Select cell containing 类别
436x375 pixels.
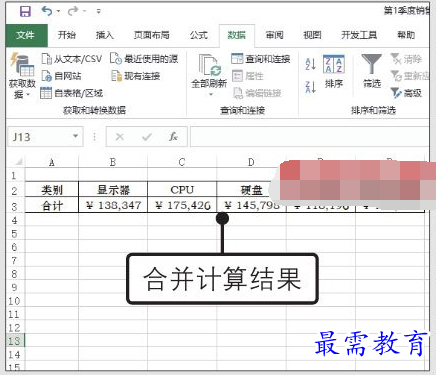coord(52,190)
